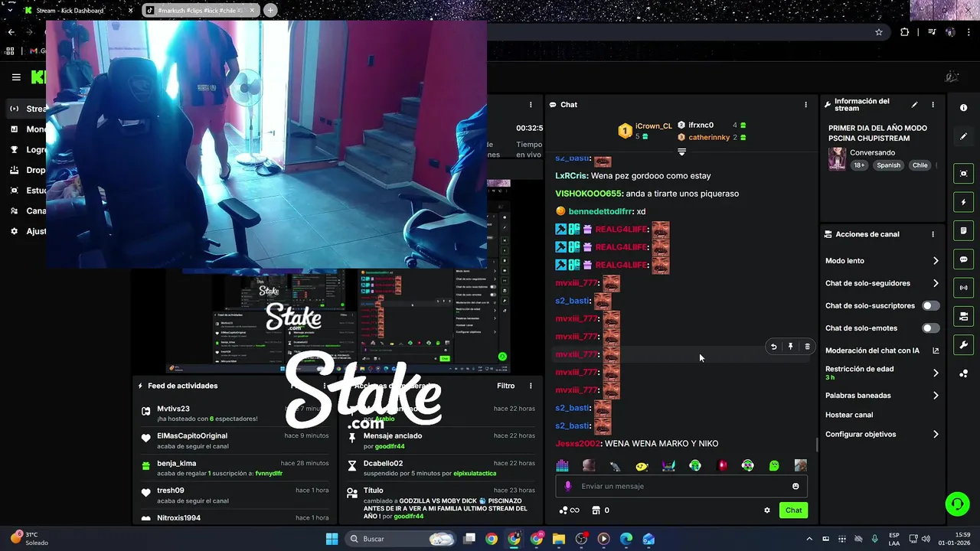The width and height of the screenshot is (980, 551).
Task: Open Windows Start menu
Action: click(x=332, y=539)
